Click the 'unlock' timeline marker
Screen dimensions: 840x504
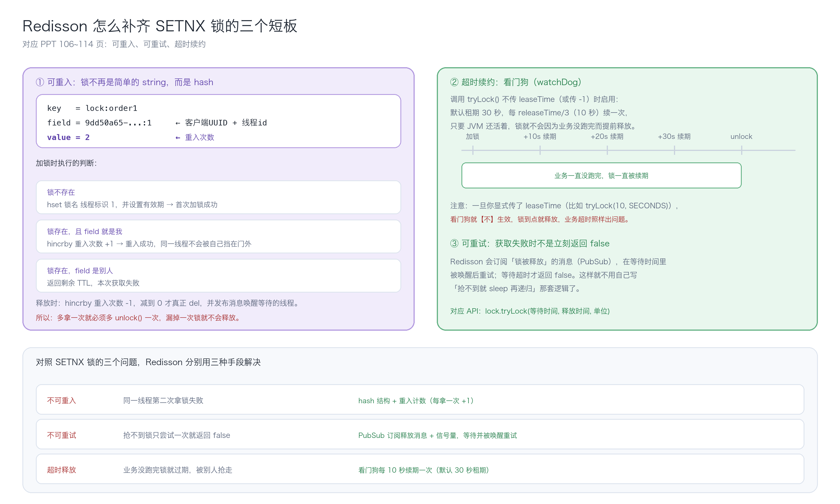741,137
